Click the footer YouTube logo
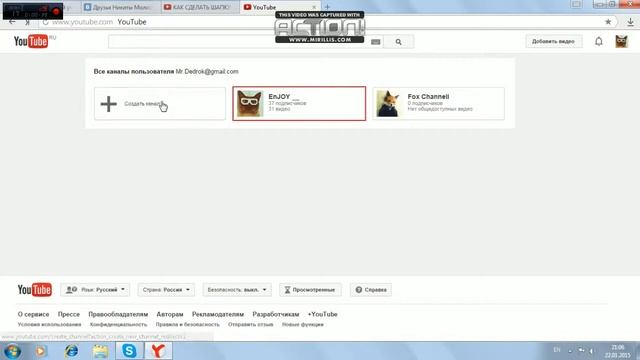This screenshot has height=360, width=640. click(x=34, y=290)
